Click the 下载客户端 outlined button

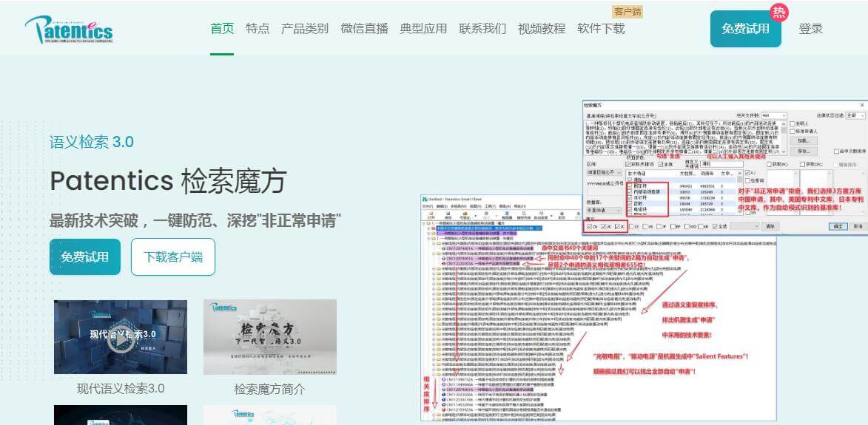(173, 257)
